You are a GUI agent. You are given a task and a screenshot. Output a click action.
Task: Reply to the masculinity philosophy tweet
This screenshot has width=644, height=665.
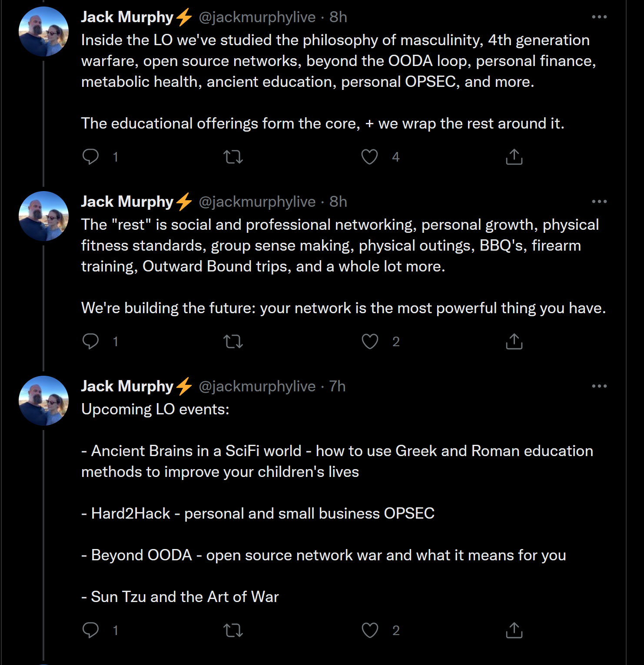91,156
